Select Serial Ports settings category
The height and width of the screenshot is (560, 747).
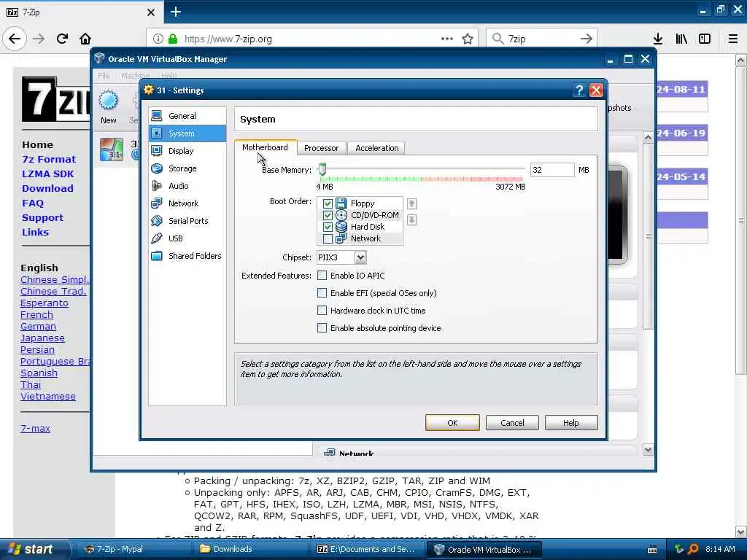pos(187,221)
